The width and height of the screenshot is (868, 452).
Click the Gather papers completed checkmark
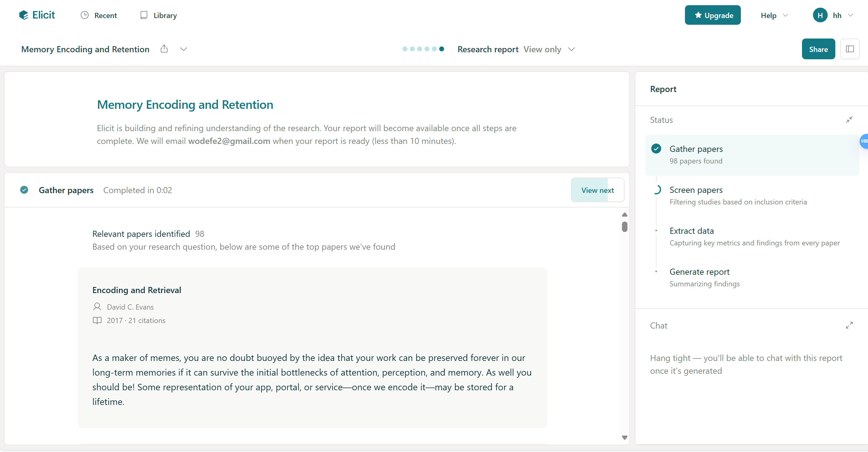24,190
